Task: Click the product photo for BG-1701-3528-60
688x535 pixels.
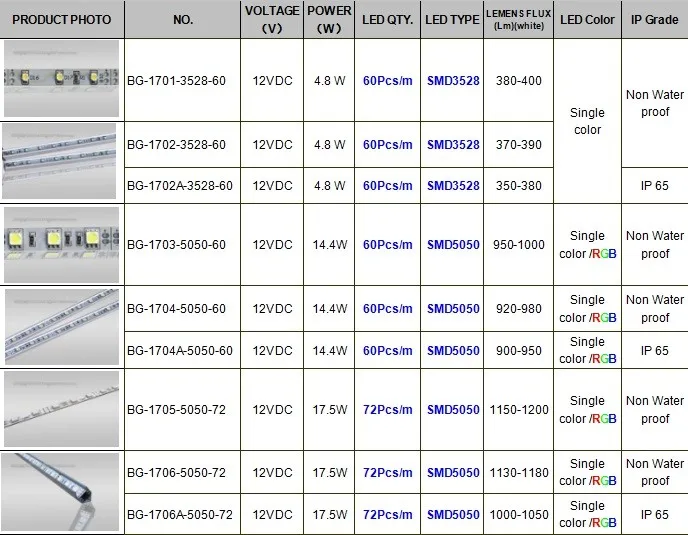Action: [62, 80]
